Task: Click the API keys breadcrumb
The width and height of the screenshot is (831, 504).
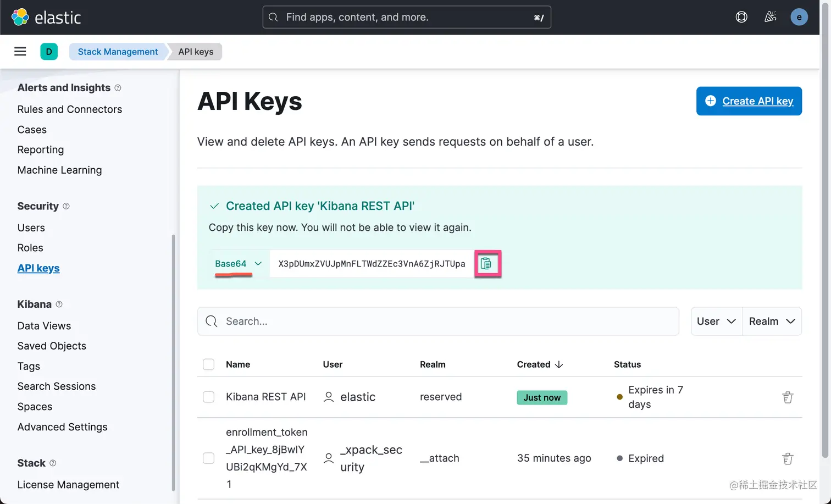Action: pyautogui.click(x=196, y=51)
